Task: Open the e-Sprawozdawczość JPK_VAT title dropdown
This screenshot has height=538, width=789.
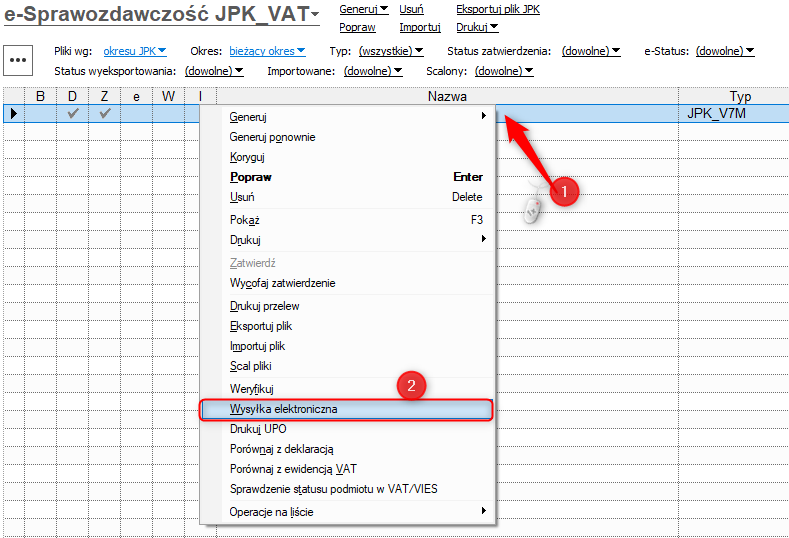Action: (x=162, y=14)
